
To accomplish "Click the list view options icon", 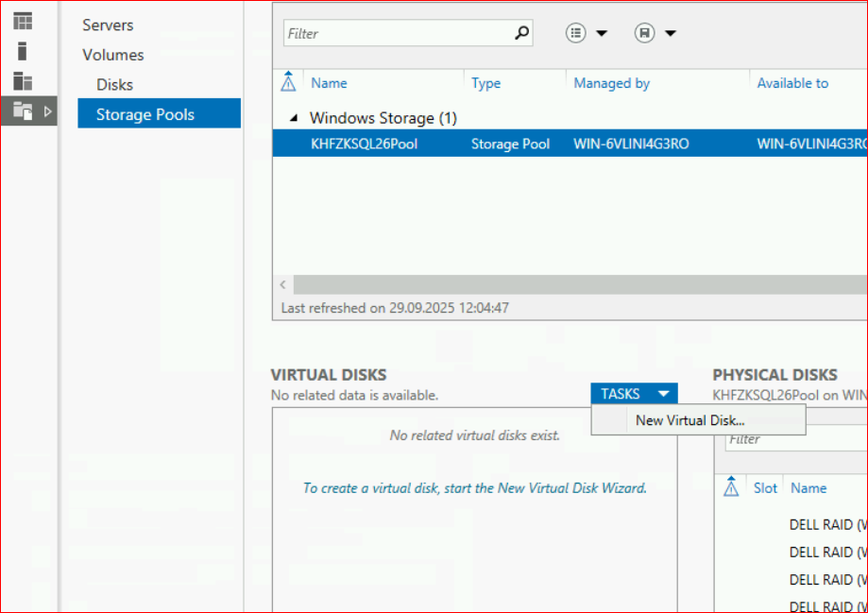I will click(x=576, y=33).
